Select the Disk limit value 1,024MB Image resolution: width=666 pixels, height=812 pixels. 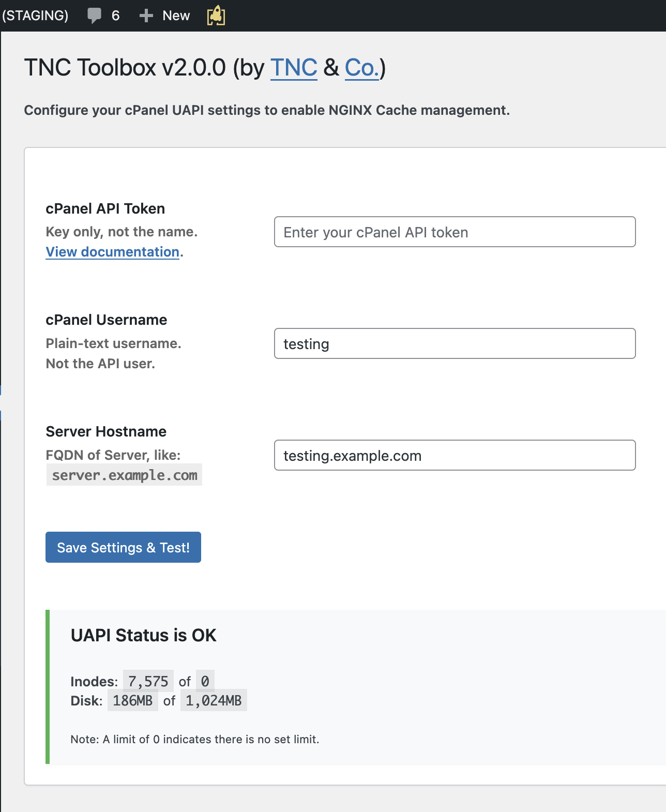pos(214,701)
